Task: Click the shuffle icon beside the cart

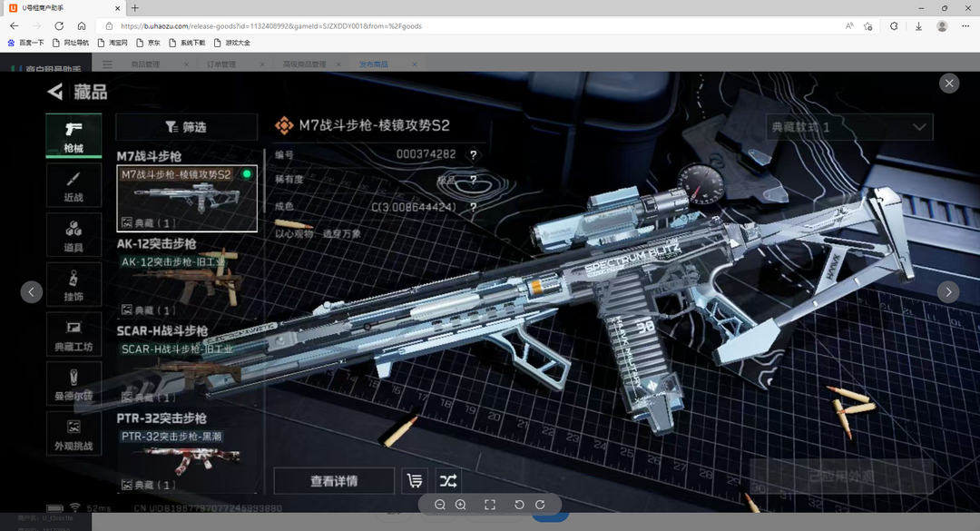Action: (x=448, y=481)
